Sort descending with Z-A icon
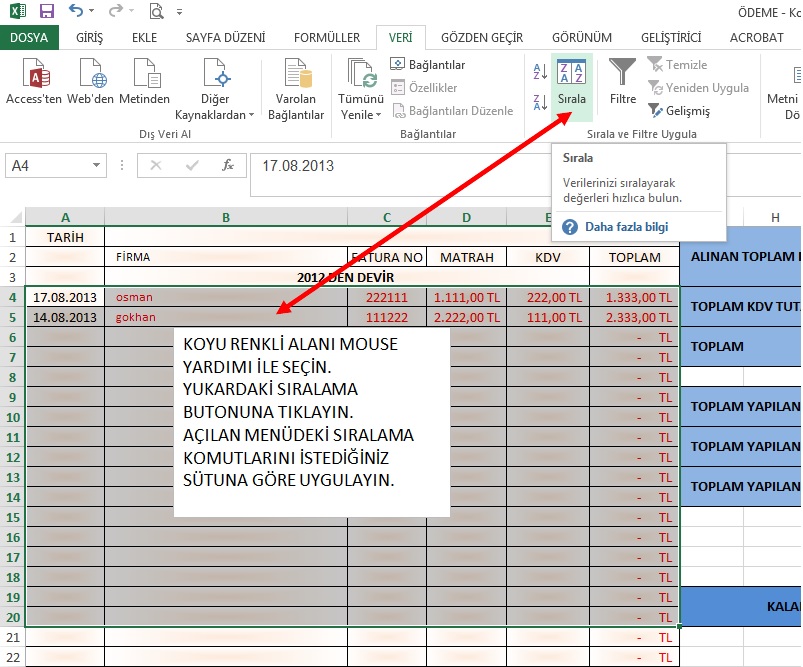This screenshot has width=803, height=667. click(539, 101)
